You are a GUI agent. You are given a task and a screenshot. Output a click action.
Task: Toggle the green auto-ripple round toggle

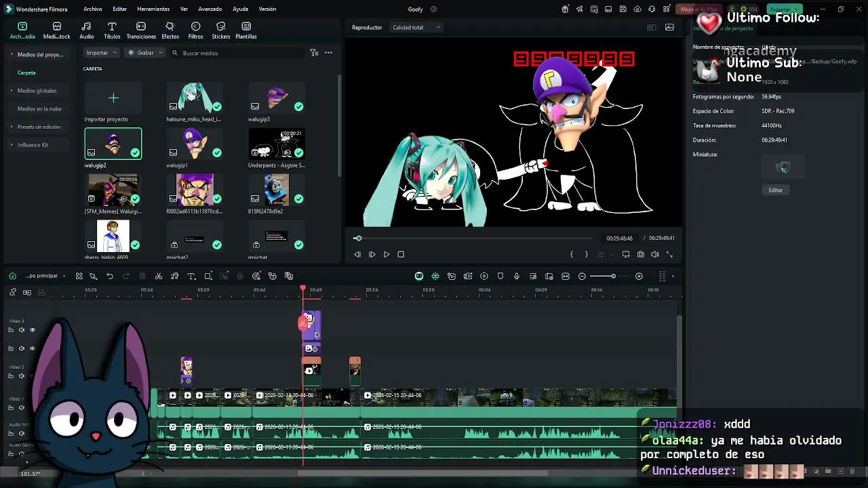pos(419,276)
